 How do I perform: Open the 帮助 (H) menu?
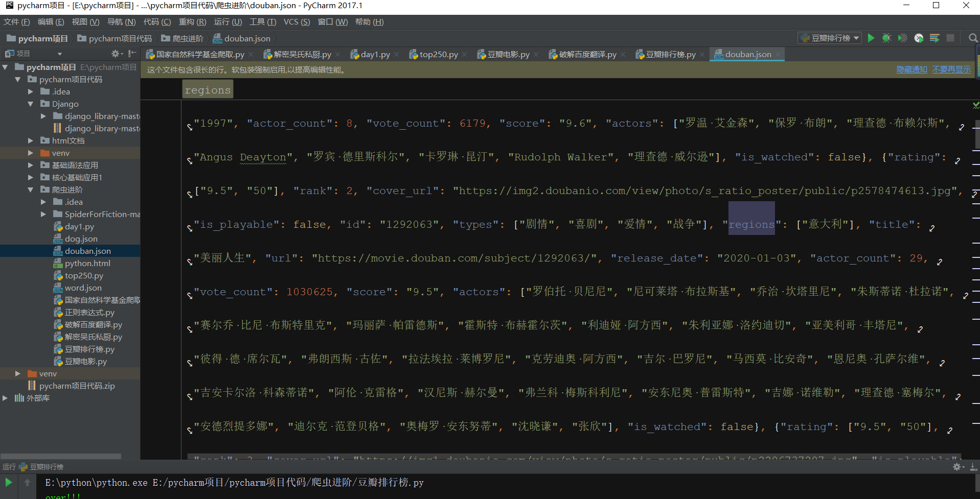coord(370,22)
